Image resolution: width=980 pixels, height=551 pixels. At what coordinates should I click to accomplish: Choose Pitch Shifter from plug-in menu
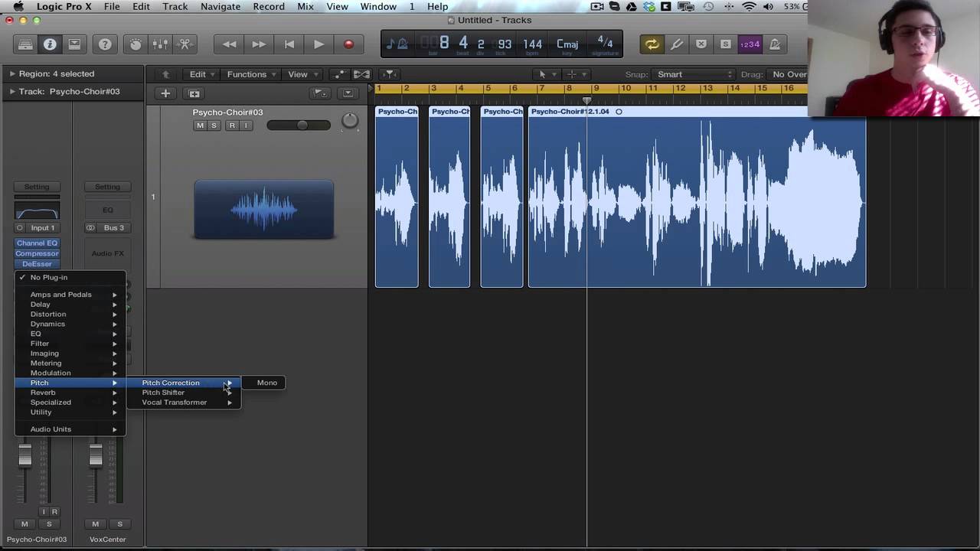163,393
